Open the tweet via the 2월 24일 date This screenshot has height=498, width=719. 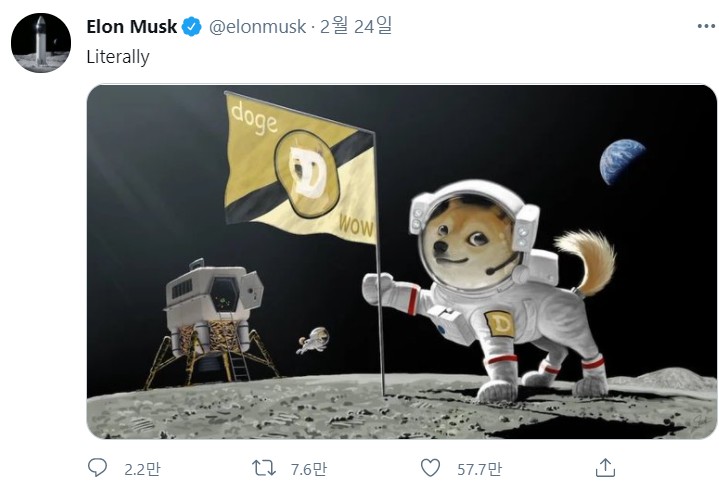(355, 26)
